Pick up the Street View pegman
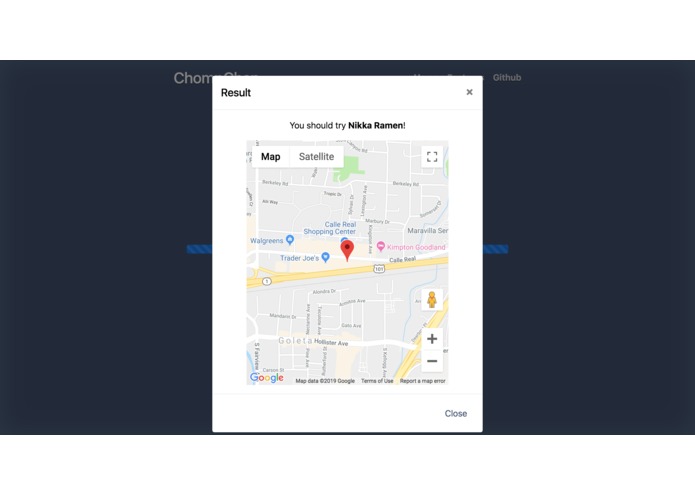This screenshot has width=695, height=494. point(432,300)
